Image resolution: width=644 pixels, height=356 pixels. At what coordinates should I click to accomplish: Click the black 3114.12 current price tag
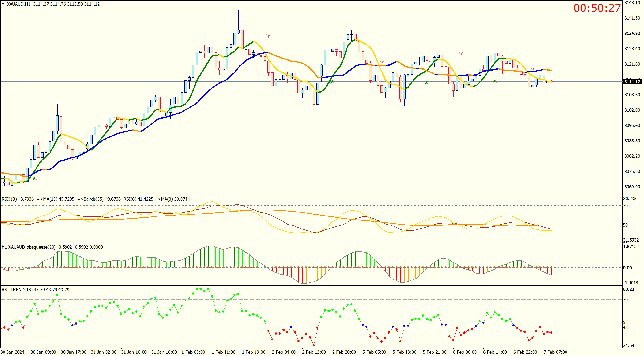click(x=632, y=82)
